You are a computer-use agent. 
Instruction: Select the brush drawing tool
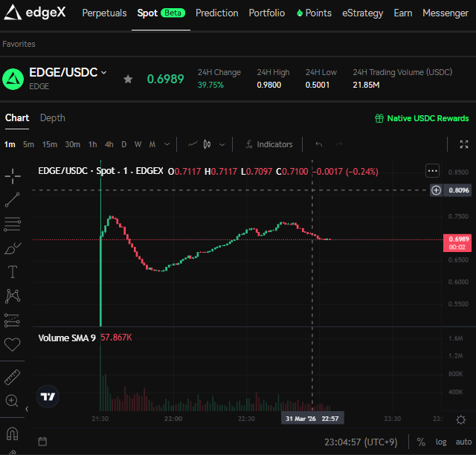click(x=13, y=248)
